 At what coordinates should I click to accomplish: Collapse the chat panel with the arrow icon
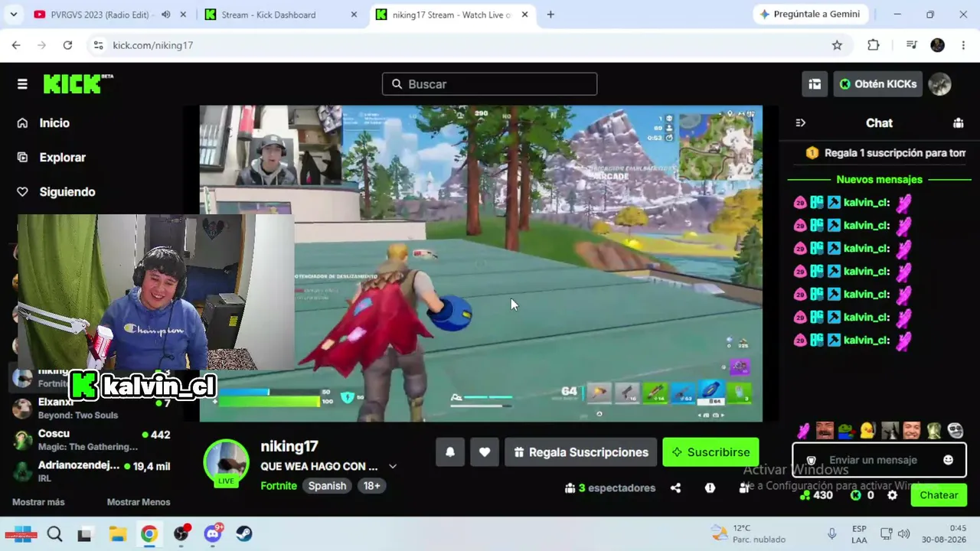pyautogui.click(x=800, y=122)
